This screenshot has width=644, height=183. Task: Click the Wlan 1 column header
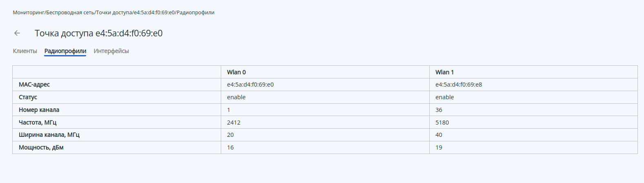pyautogui.click(x=444, y=72)
